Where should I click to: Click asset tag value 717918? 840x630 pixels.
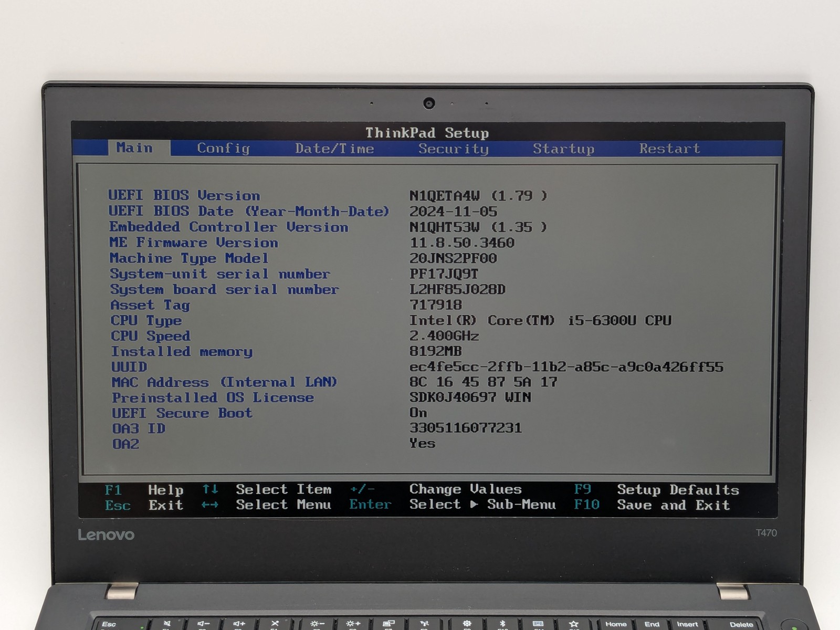click(436, 305)
